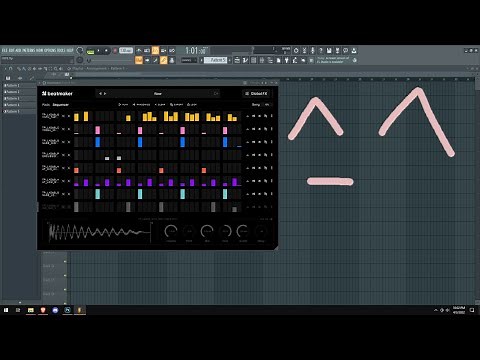Viewport: 480px width, 360px height.
Task: Click the system tray volume icon
Action: coord(448,310)
